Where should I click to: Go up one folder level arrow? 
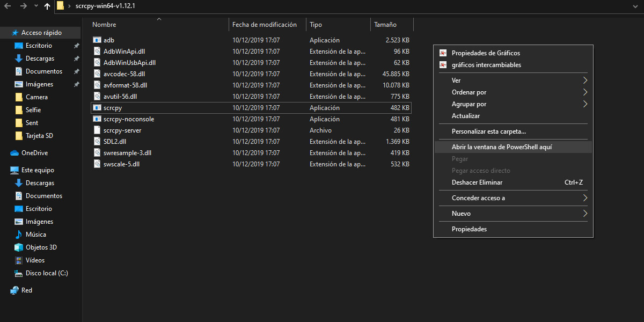pos(47,6)
